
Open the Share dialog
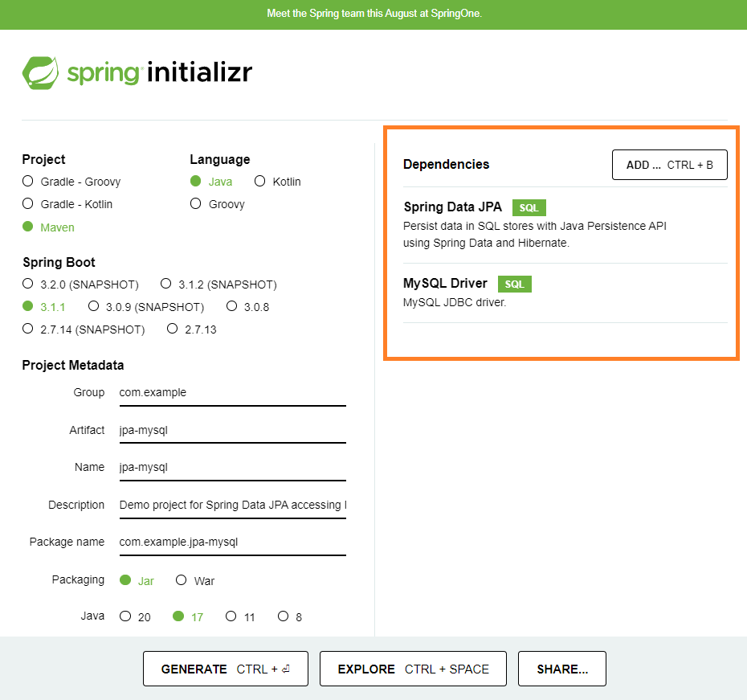click(562, 669)
